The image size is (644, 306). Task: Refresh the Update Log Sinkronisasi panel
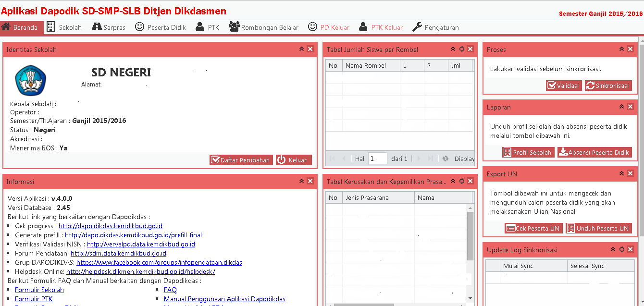(x=621, y=250)
